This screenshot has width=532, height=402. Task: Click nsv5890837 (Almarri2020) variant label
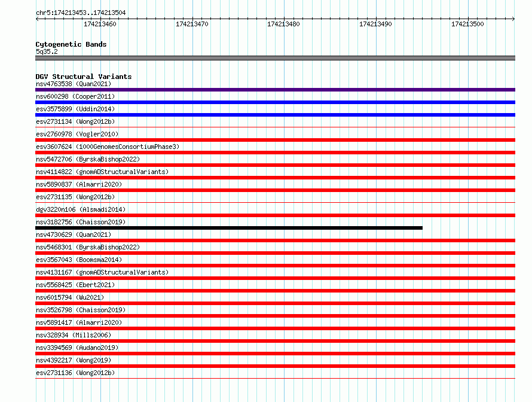click(79, 184)
